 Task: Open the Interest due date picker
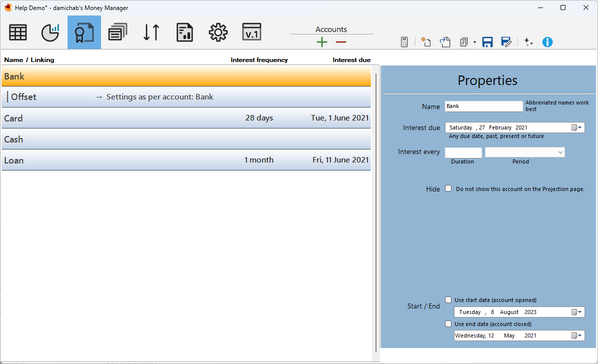click(x=576, y=128)
